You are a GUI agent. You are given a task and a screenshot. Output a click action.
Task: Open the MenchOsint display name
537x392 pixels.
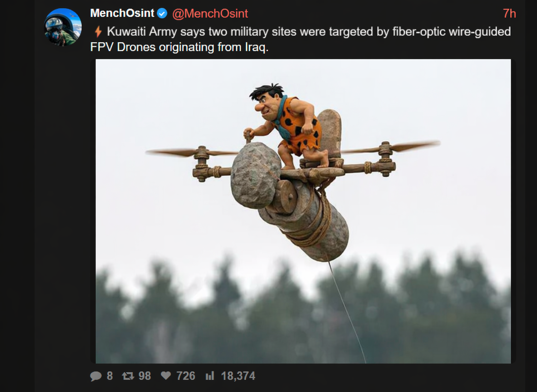(x=122, y=13)
